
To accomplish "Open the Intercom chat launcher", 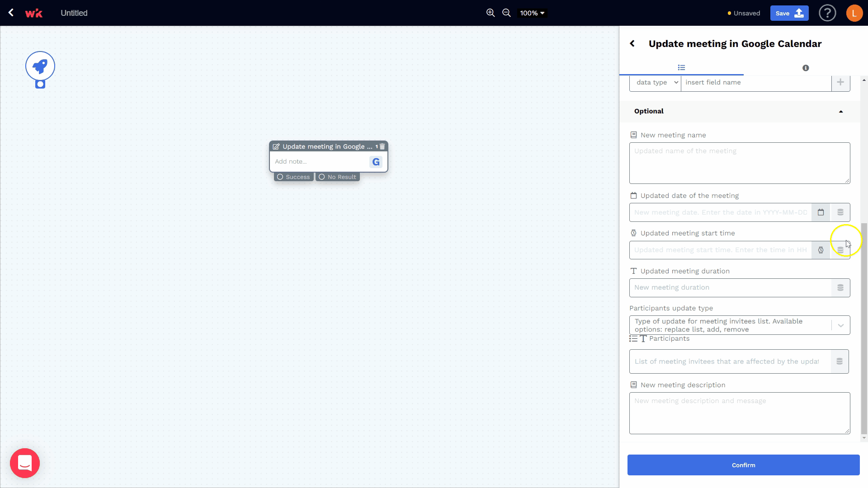I will 25,463.
